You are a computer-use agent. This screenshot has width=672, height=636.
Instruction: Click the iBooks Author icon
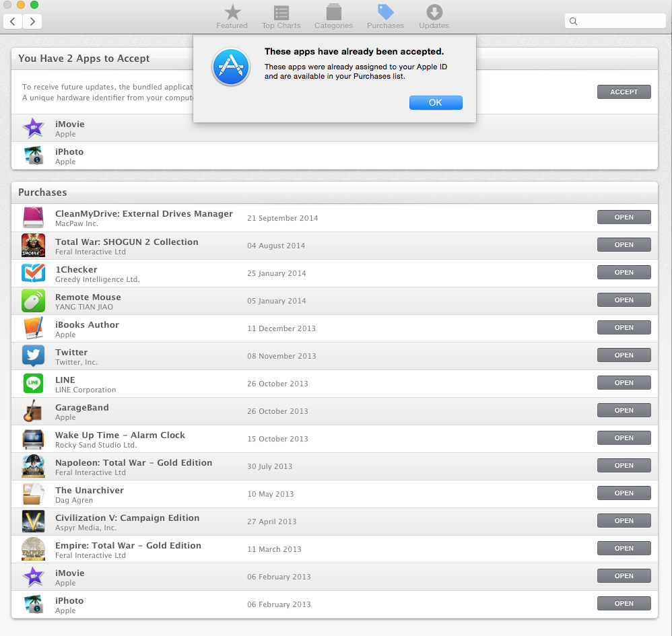[x=34, y=328]
